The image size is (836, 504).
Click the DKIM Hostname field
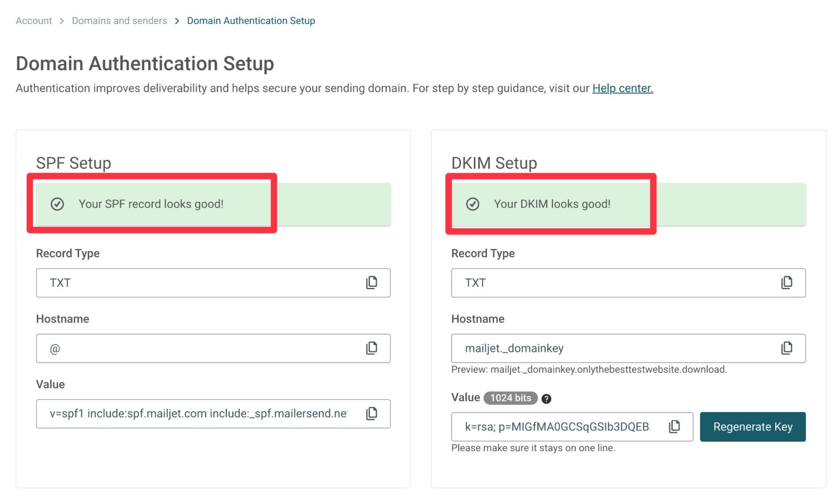[x=628, y=349]
